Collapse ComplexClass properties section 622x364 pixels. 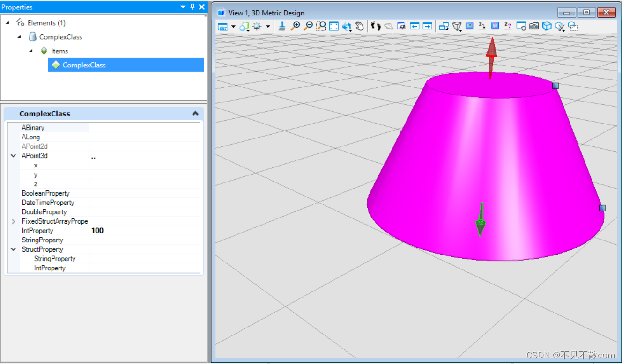(x=195, y=114)
